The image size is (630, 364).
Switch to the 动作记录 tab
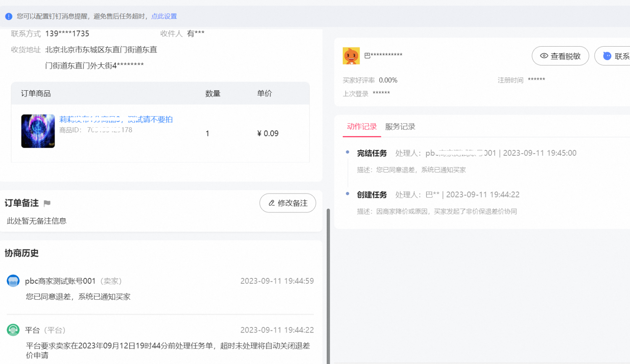pyautogui.click(x=362, y=127)
